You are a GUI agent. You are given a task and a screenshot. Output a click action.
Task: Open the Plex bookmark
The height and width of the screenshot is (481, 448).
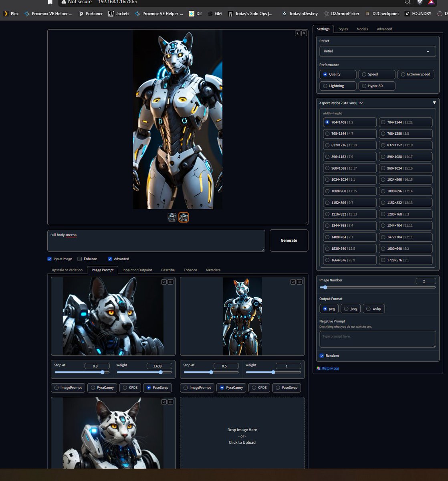11,14
